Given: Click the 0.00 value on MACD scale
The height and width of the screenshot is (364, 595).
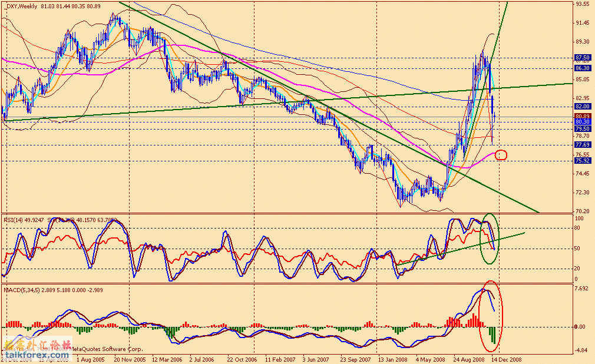Looking at the screenshot, I should (580, 327).
